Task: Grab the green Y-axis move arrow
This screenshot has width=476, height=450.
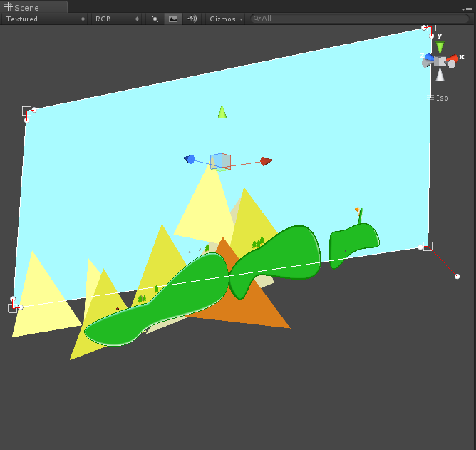Action: 222,111
